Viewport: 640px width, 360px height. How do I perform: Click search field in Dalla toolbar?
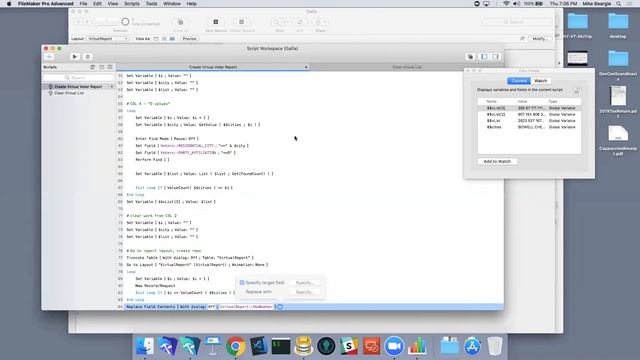(517, 22)
